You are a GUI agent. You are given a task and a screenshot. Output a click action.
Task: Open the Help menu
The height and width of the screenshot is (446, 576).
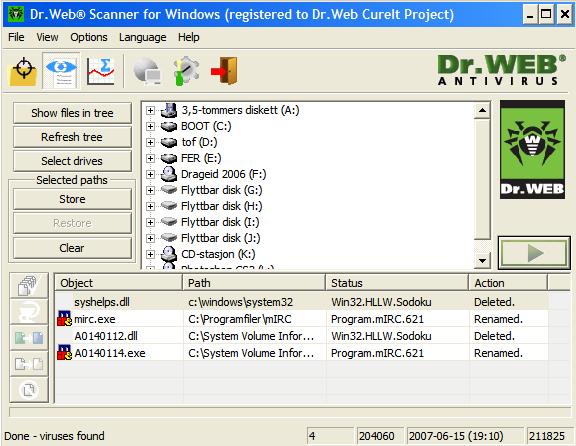coord(189,37)
